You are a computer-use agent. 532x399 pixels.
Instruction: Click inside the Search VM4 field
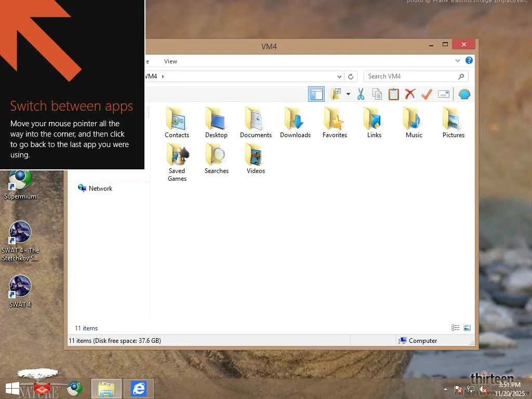pyautogui.click(x=416, y=76)
